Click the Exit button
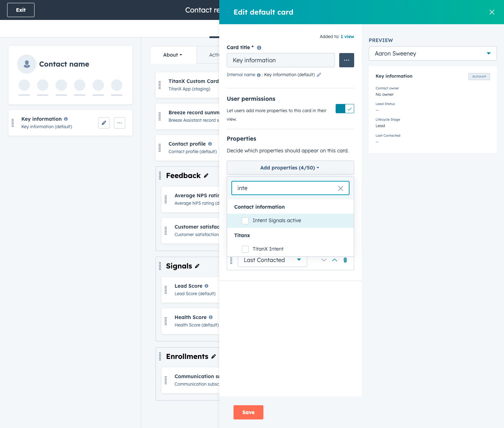This screenshot has width=504, height=428. (x=21, y=10)
